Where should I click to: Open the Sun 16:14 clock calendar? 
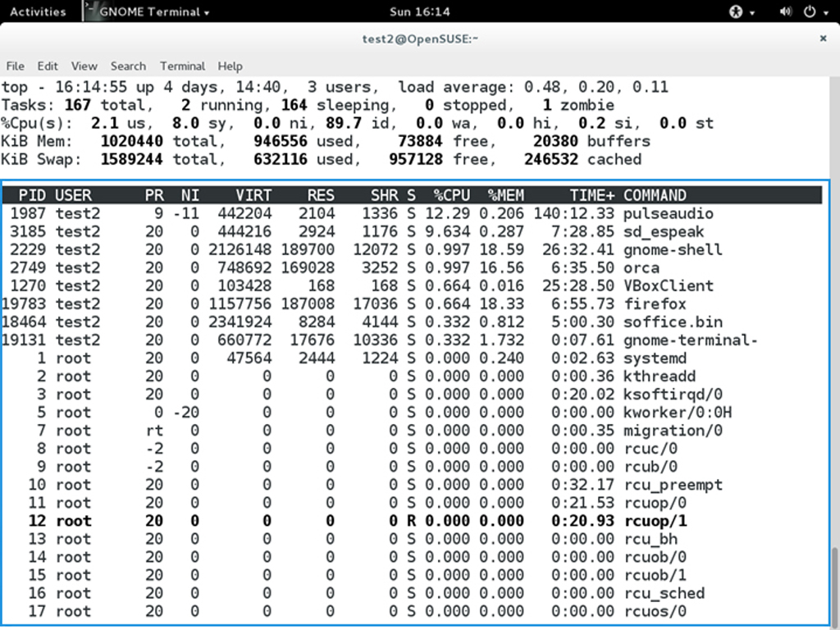click(x=420, y=11)
